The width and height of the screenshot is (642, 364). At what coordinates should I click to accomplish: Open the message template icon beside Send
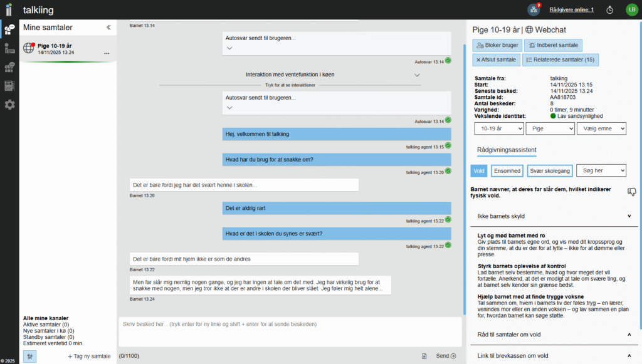pyautogui.click(x=424, y=356)
